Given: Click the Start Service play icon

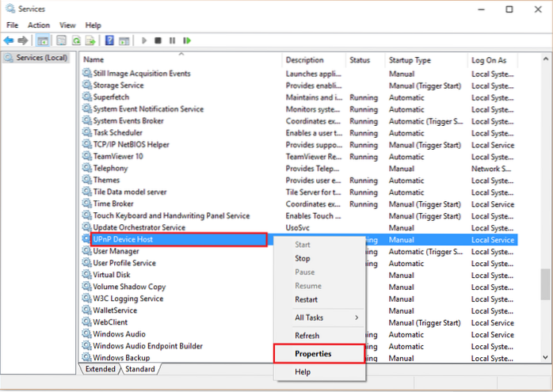Looking at the screenshot, I should (x=144, y=40).
